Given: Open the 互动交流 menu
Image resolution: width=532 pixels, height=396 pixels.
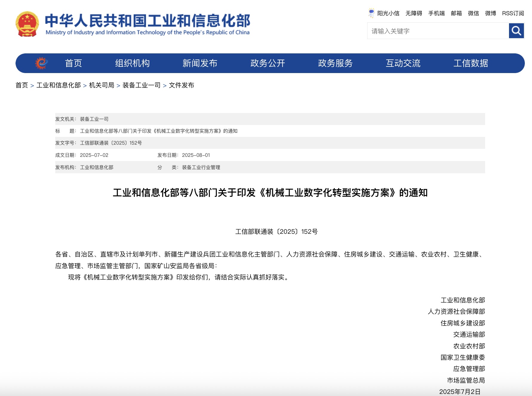Looking at the screenshot, I should (x=403, y=63).
